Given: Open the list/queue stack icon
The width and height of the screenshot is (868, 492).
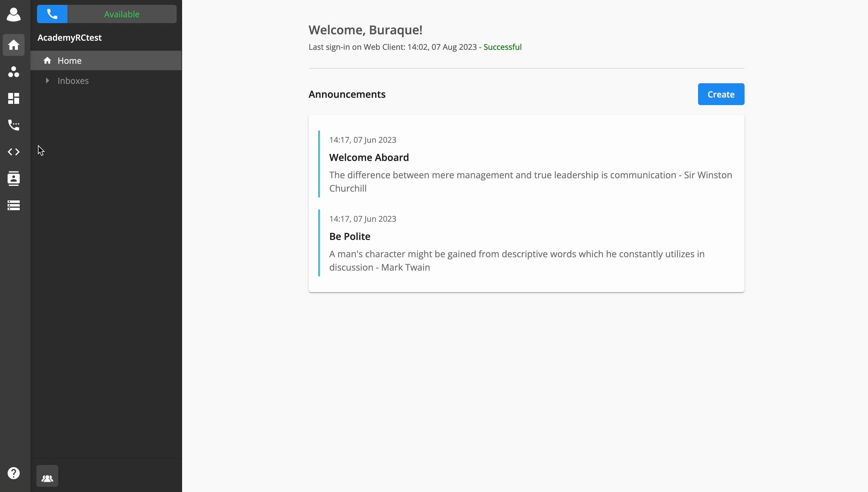Looking at the screenshot, I should click(13, 205).
